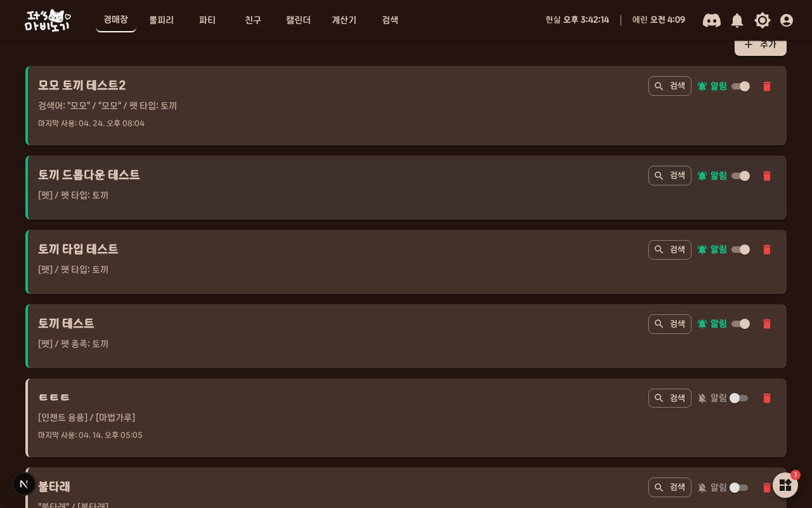This screenshot has width=812, height=508.
Task: Run 검색 for ㅌㅌㅌ
Action: coord(670,398)
